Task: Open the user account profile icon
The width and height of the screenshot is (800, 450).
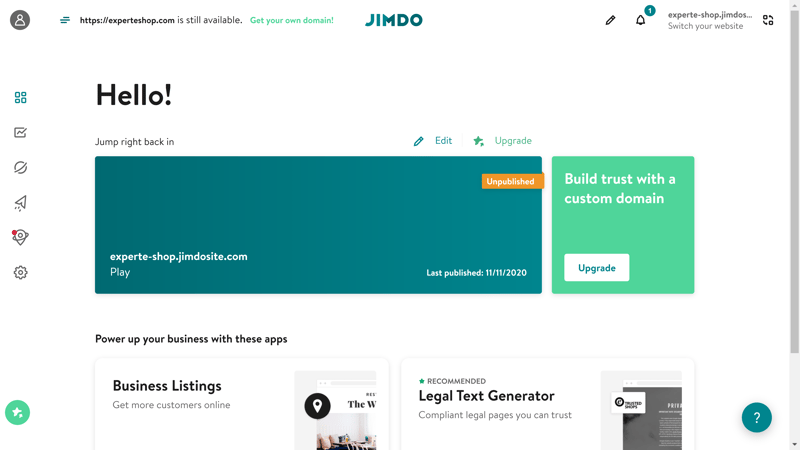Action: pos(20,20)
